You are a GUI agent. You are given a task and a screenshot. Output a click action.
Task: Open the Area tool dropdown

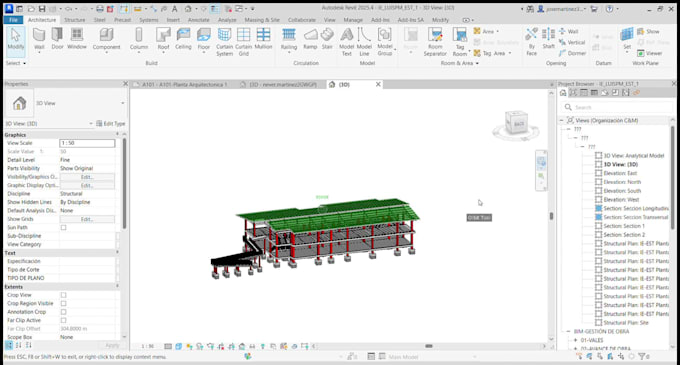coord(497,31)
